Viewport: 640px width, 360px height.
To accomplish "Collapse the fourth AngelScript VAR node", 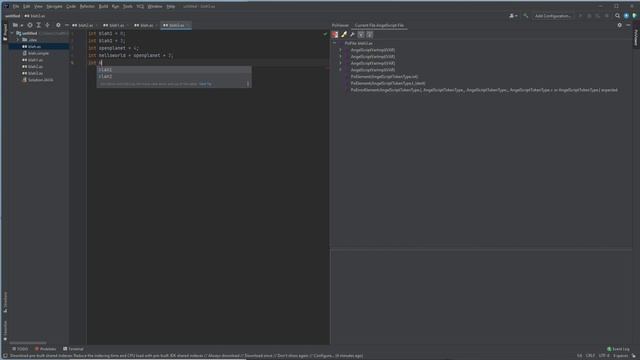I will tap(340, 70).
